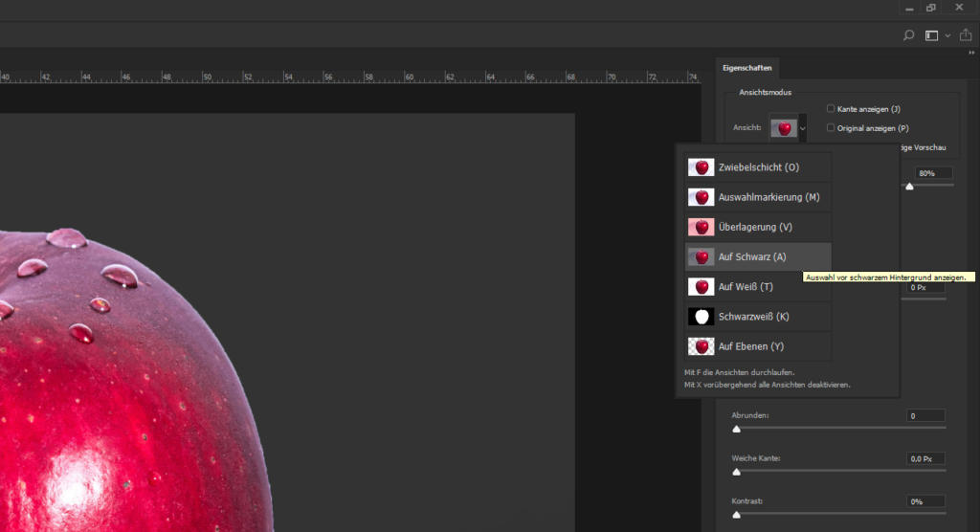Toggle the Ansicht dropdown arrow
The image size is (980, 532).
click(x=803, y=129)
